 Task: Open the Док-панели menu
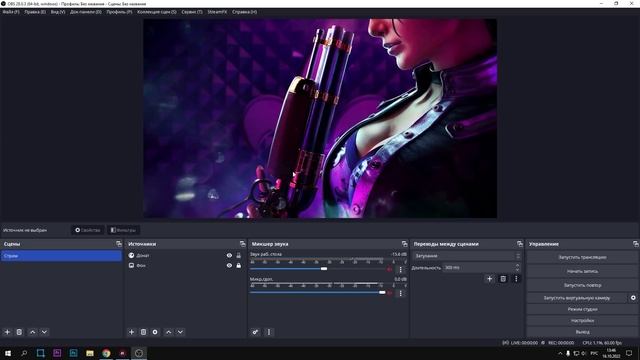click(x=86, y=12)
